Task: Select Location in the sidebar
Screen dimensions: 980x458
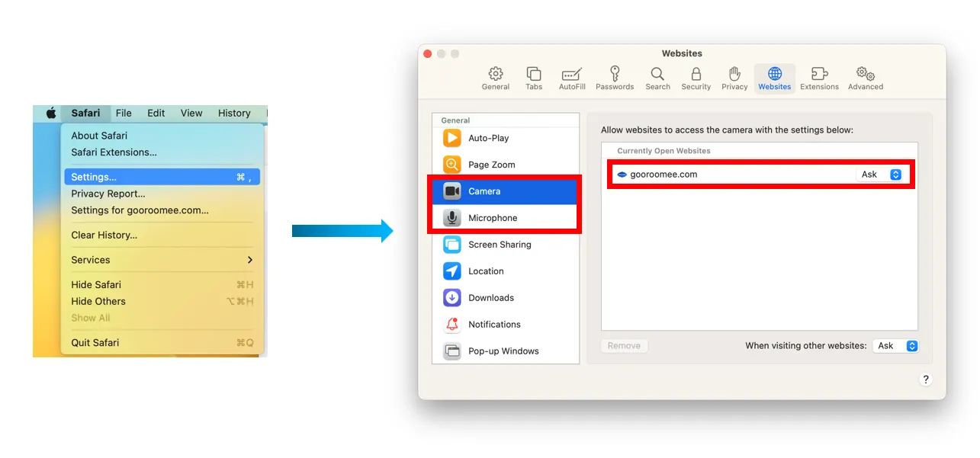Action: tap(506, 271)
